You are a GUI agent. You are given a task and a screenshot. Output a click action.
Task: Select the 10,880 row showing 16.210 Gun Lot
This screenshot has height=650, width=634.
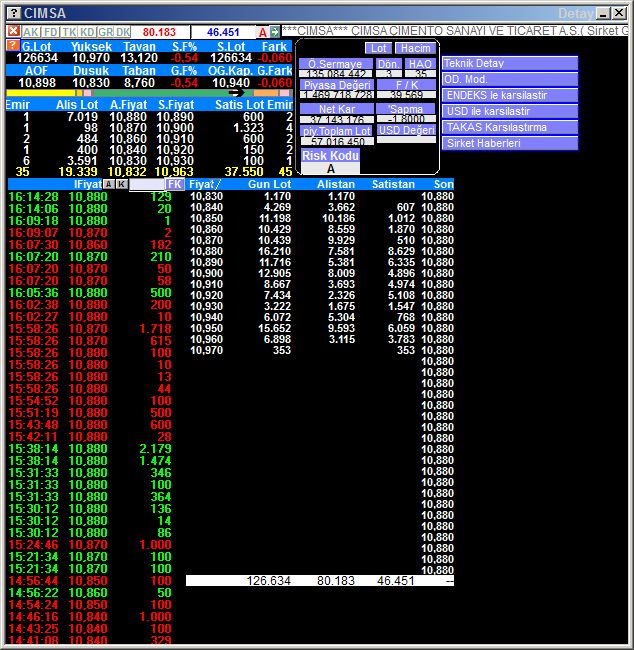[x=322, y=251]
